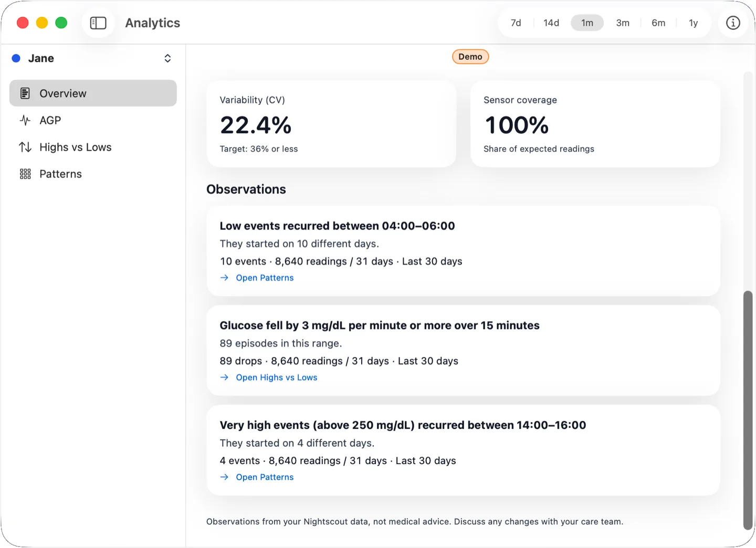This screenshot has height=548, width=756.
Task: Click the Jane profile name
Action: pos(41,58)
